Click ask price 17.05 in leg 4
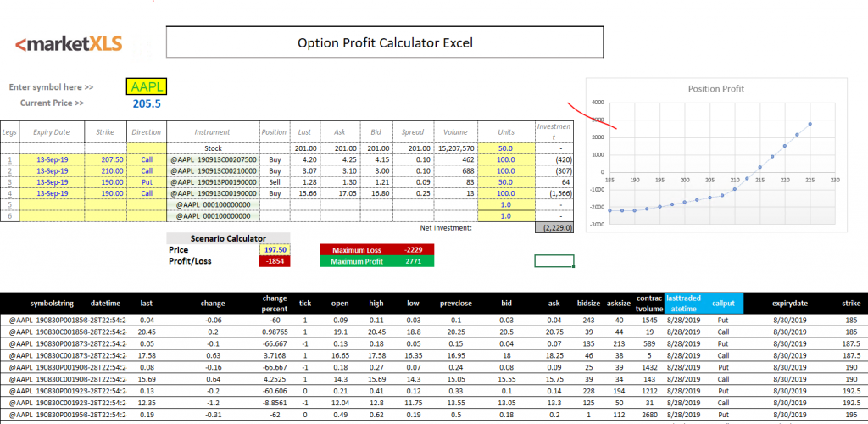 [x=342, y=193]
